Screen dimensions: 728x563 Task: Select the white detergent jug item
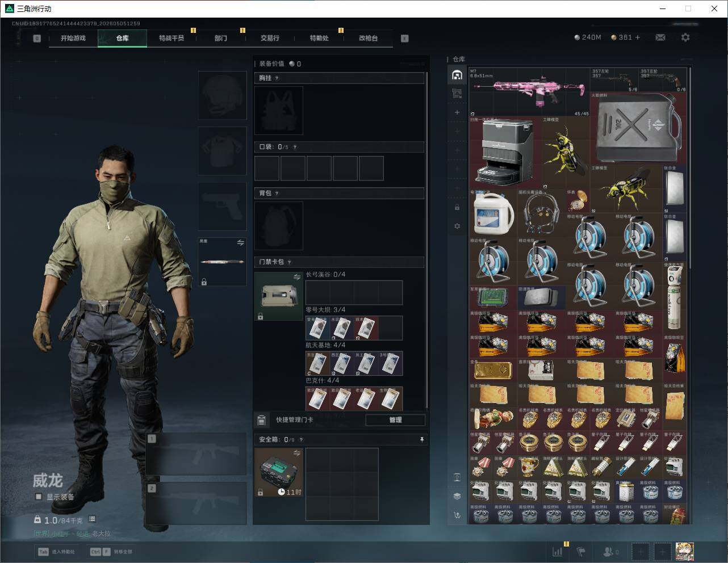(493, 213)
